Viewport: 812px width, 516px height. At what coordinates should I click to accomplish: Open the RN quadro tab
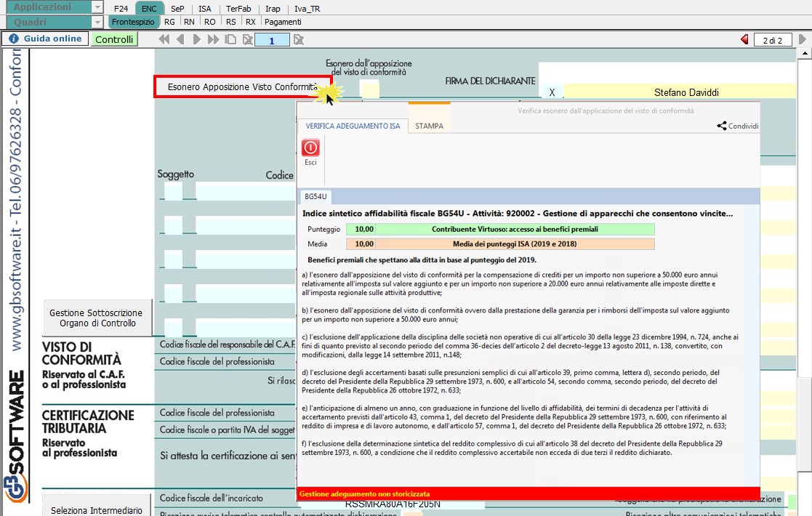pos(189,22)
